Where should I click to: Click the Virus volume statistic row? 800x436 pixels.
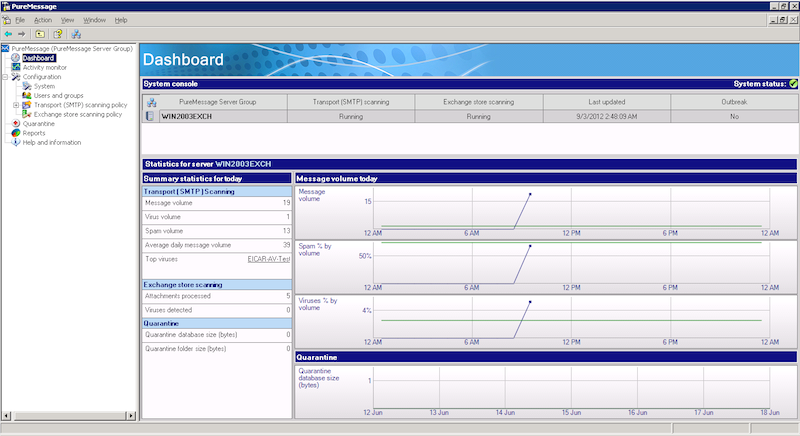click(217, 217)
